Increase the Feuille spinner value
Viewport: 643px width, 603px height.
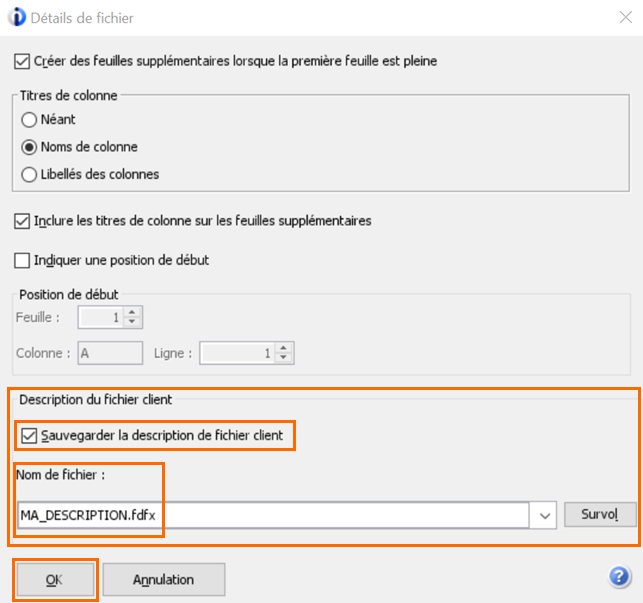pos(132,313)
